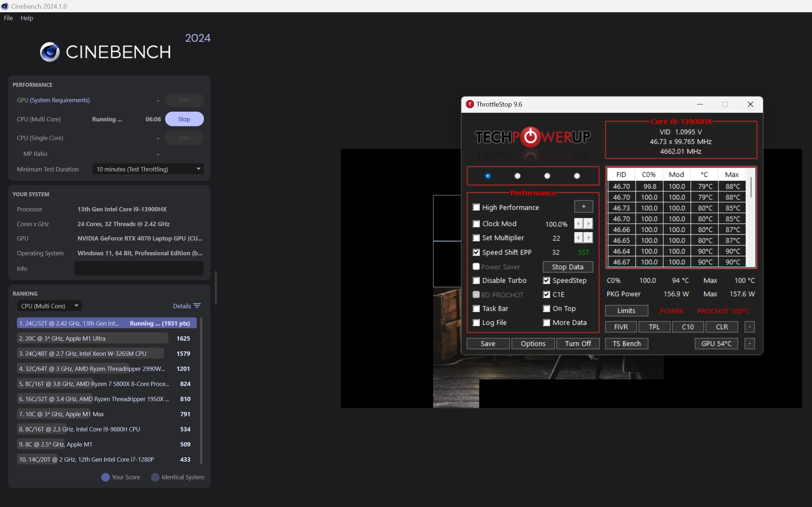Click the GPU 54°C button
The width and height of the screenshot is (812, 507).
tap(716, 344)
